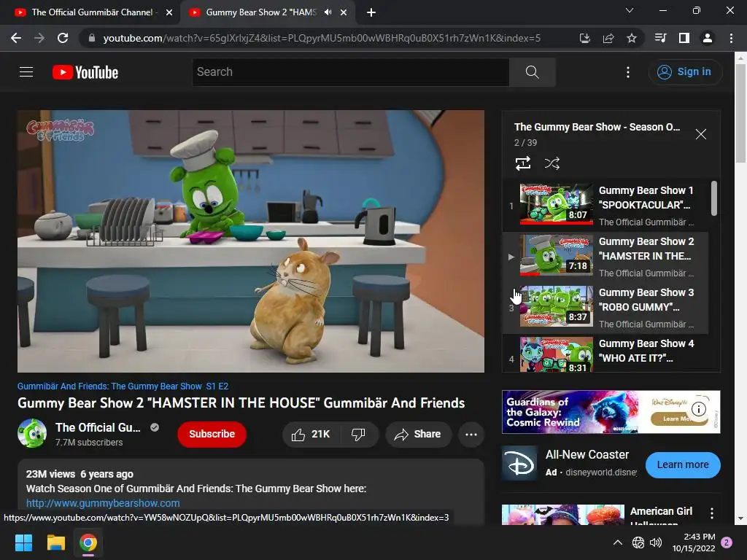The height and width of the screenshot is (560, 747).
Task: View site information lock icon
Action: [x=91, y=38]
